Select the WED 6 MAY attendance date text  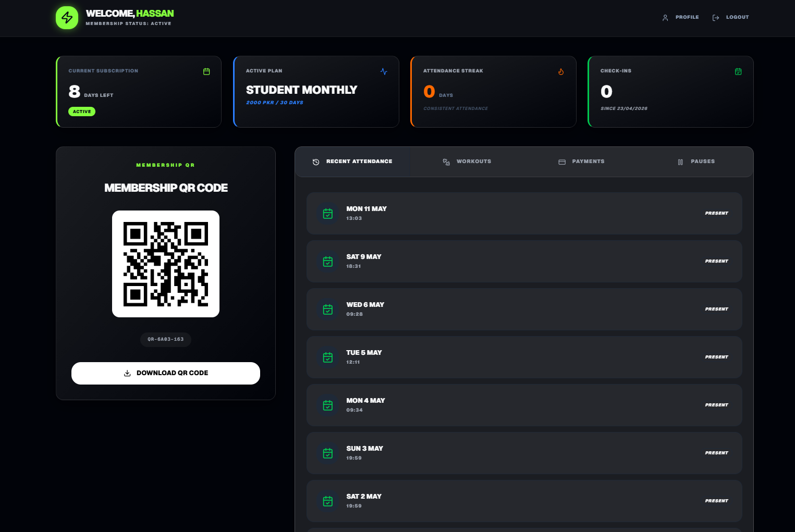tap(365, 305)
